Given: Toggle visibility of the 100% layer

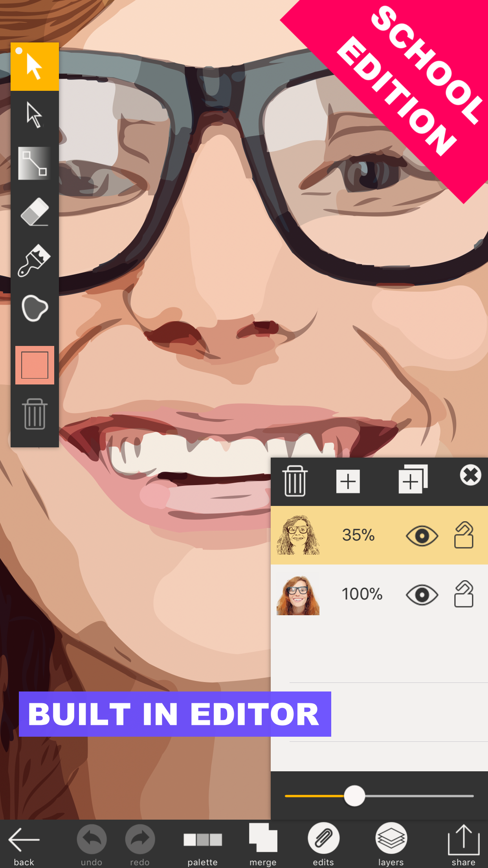Looking at the screenshot, I should pos(422,595).
